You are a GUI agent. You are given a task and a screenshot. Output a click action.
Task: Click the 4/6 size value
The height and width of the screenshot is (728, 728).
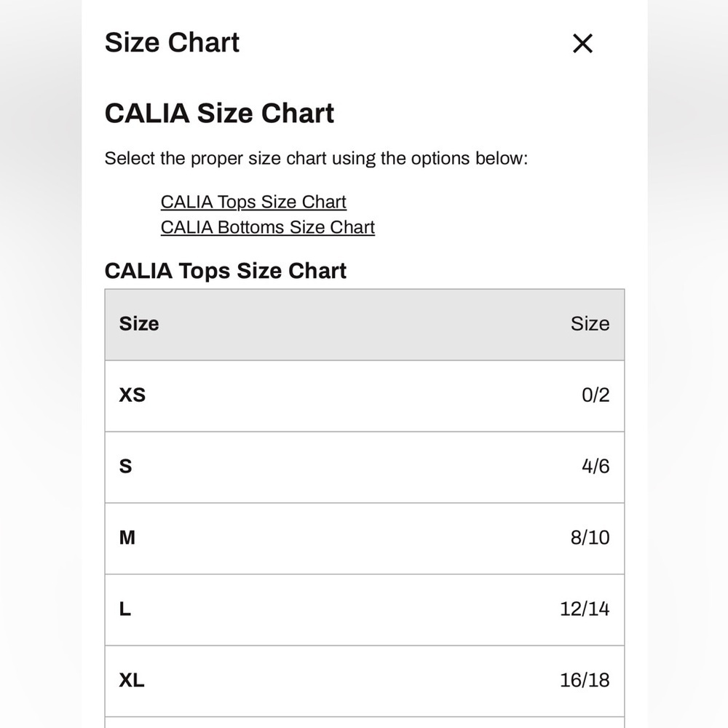click(x=596, y=466)
